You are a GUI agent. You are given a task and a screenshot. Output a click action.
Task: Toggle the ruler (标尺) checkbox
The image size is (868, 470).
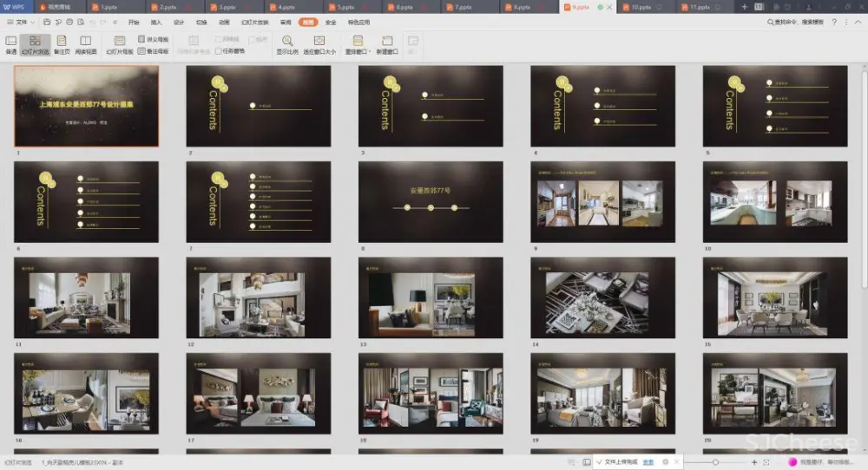pos(252,40)
